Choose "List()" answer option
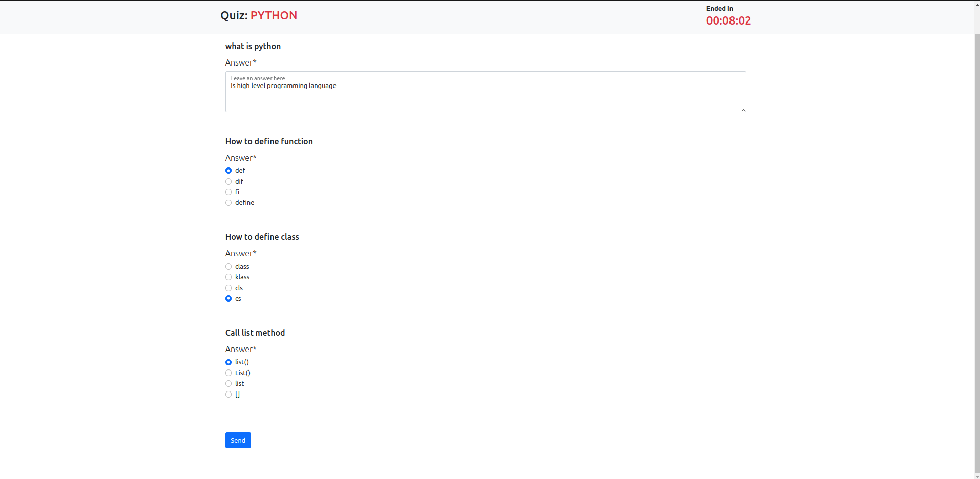 tap(228, 373)
